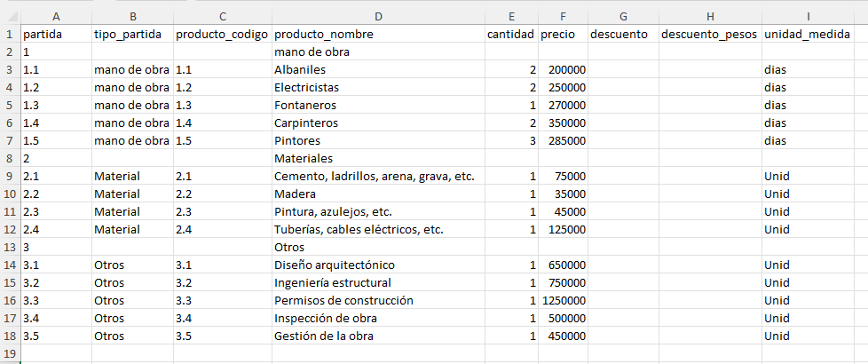The width and height of the screenshot is (868, 364).
Task: Click the cell containing Albaniles
Action: tap(378, 70)
